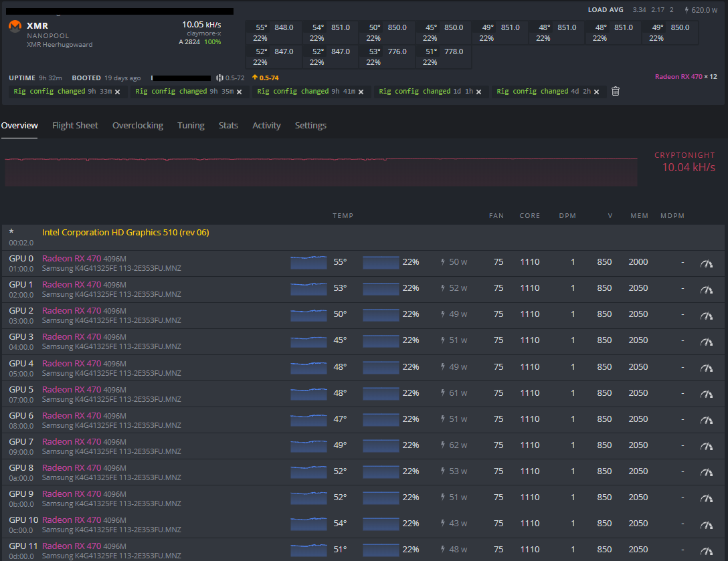Dismiss Rig config changed 9h 41m message

tap(361, 92)
